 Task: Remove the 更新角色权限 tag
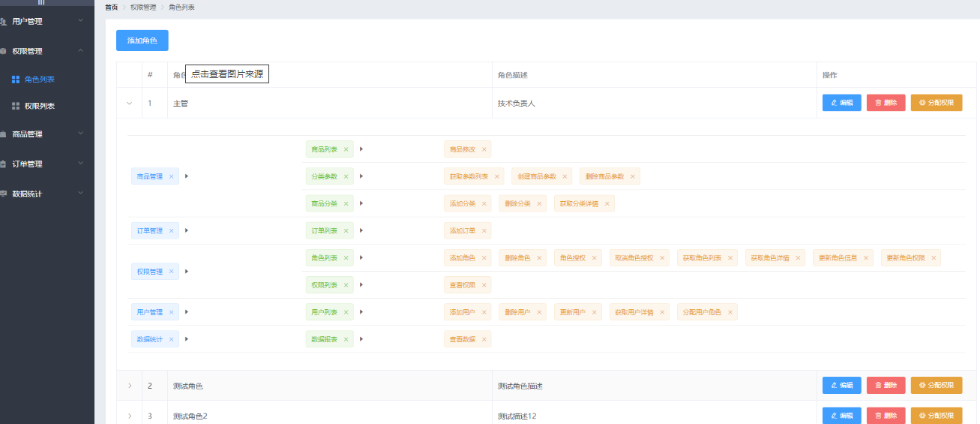pyautogui.click(x=934, y=258)
